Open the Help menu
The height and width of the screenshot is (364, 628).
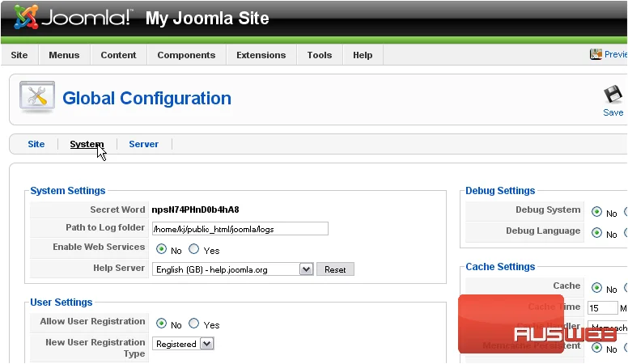pyautogui.click(x=363, y=55)
